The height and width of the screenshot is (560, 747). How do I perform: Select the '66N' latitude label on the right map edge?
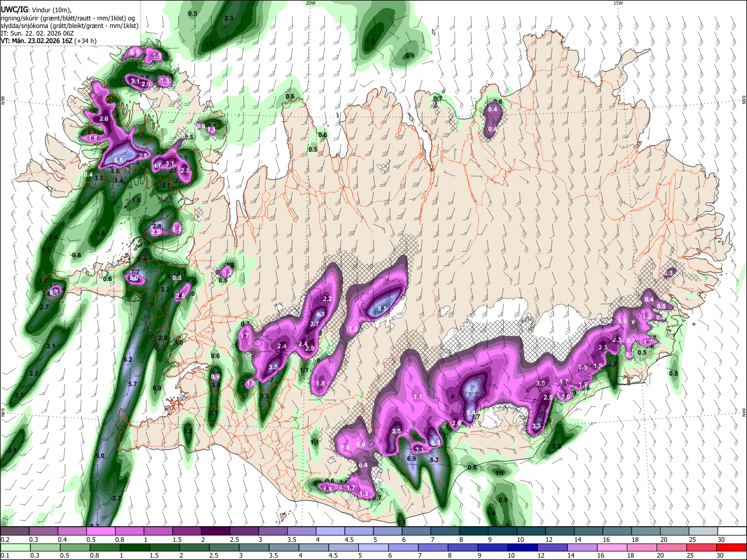pyautogui.click(x=744, y=100)
